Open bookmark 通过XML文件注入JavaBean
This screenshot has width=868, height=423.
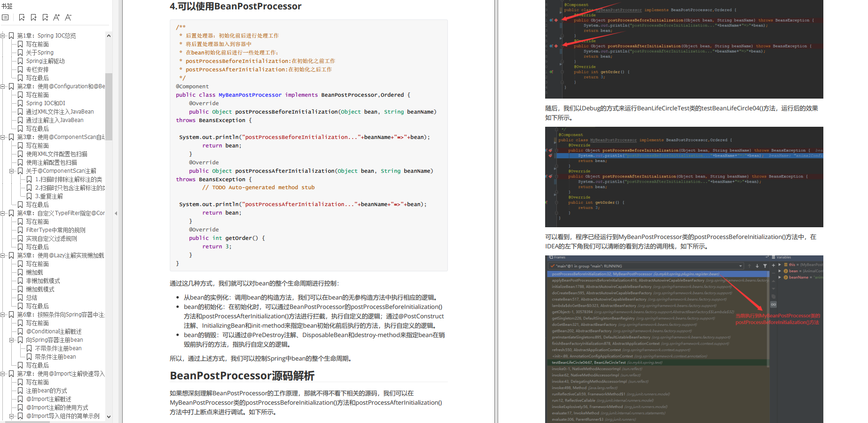point(60,112)
